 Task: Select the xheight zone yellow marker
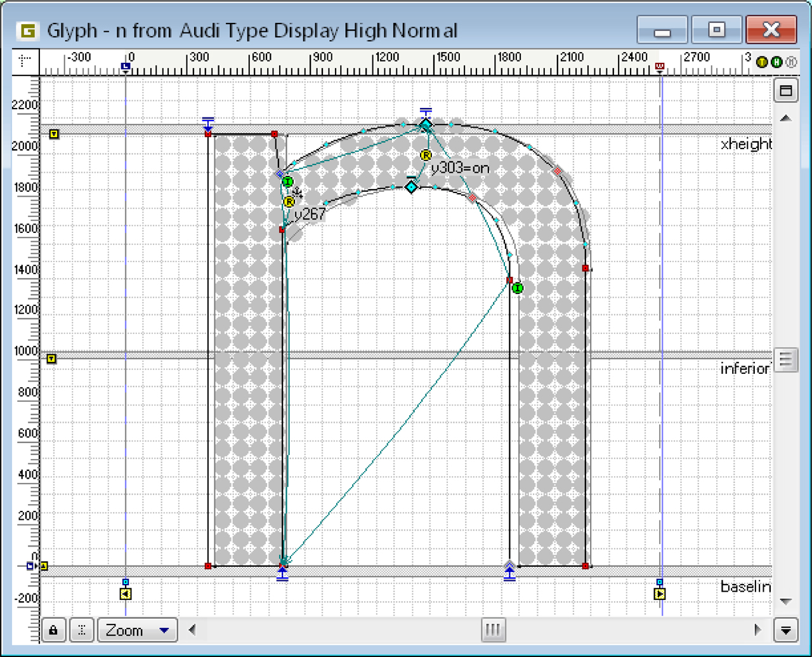[x=54, y=134]
